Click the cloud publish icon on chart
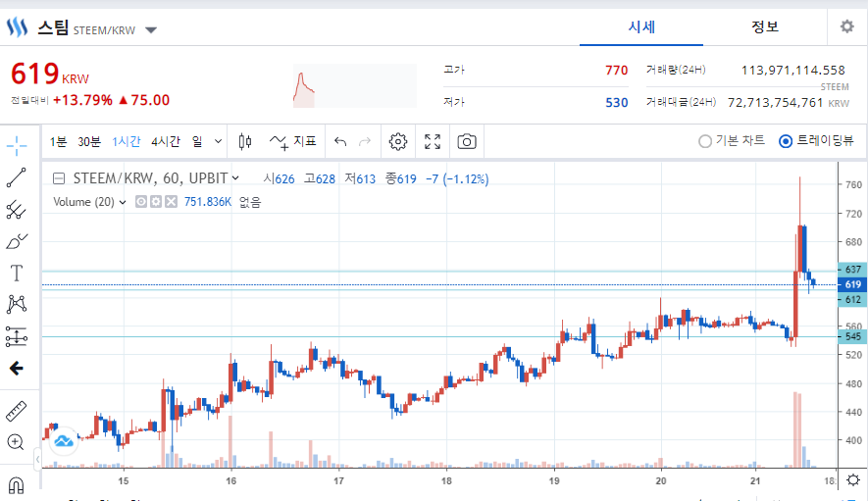 [64, 441]
